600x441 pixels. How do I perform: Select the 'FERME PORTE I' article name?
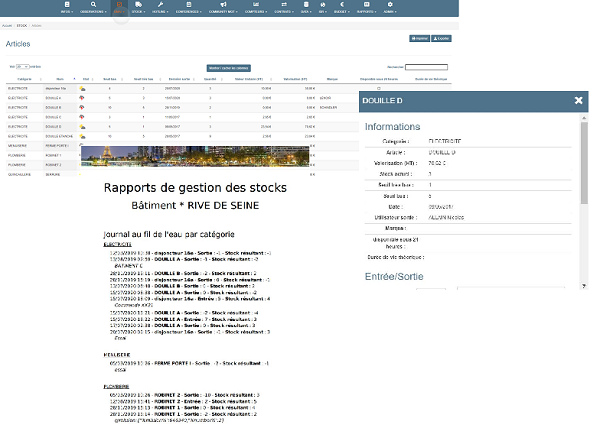57,146
